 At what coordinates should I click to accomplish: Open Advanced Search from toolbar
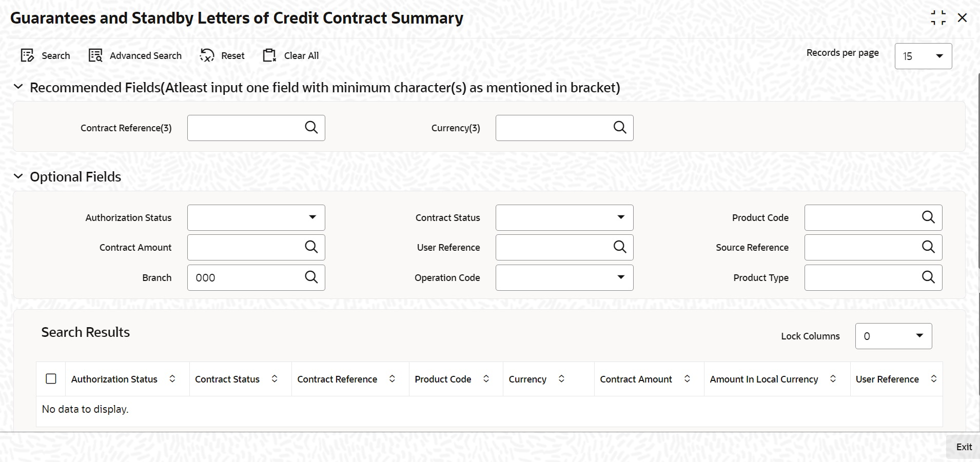[x=96, y=55]
